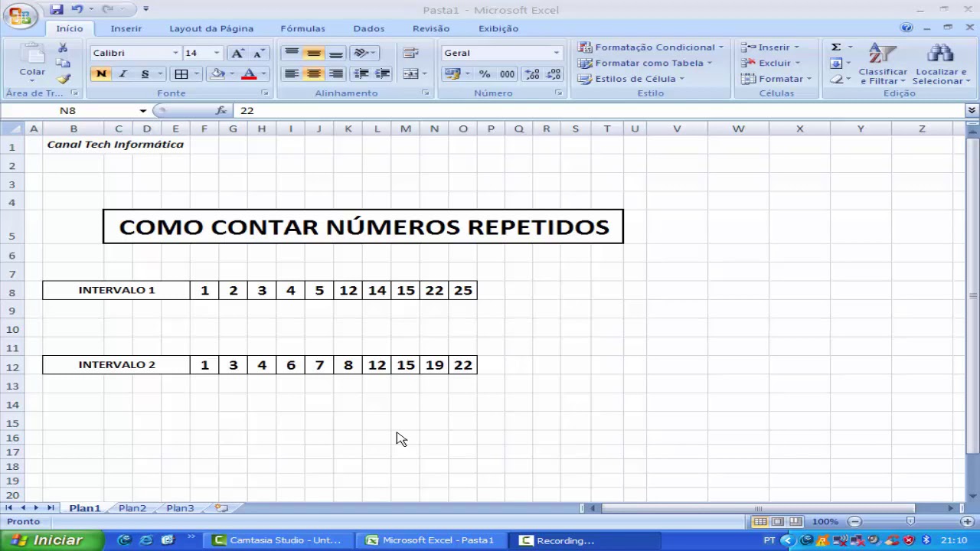
Task: Click Undo in quick access toolbar
Action: pyautogui.click(x=77, y=9)
